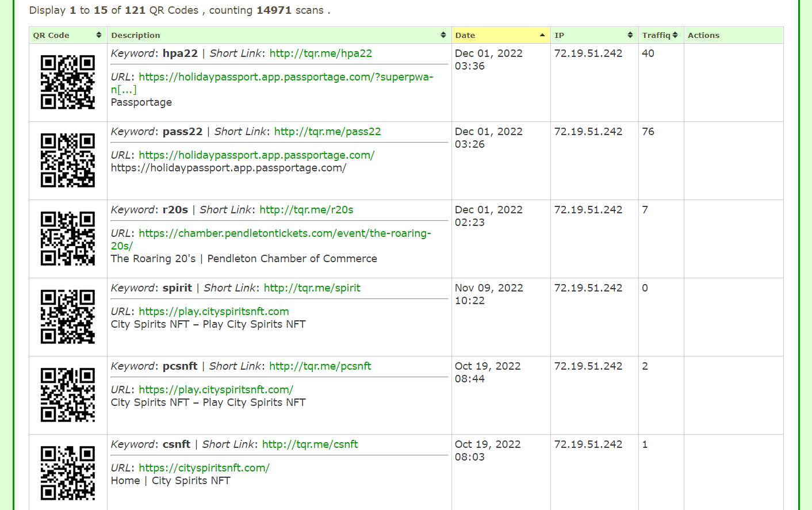Select keyword text r20s

[x=175, y=210]
